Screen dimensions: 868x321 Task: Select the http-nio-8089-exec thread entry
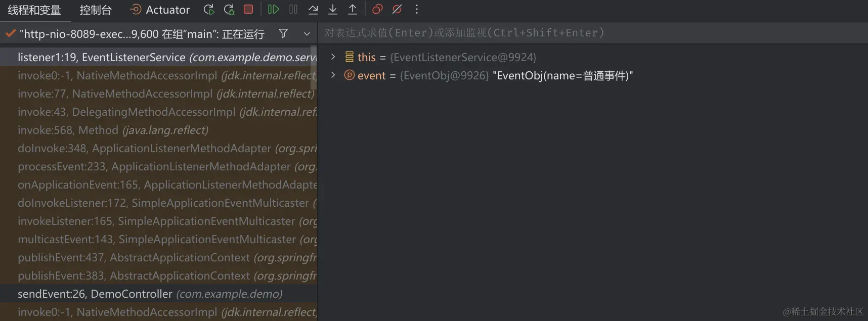click(x=142, y=34)
